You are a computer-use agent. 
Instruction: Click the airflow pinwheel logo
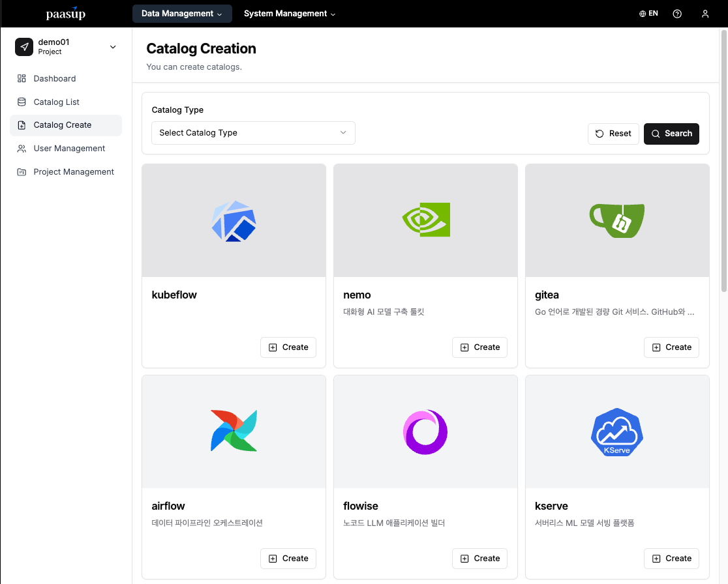(x=234, y=430)
